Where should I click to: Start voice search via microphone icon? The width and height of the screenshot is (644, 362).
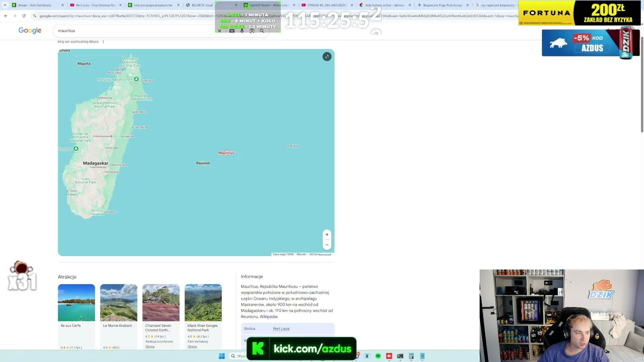pyautogui.click(x=242, y=31)
